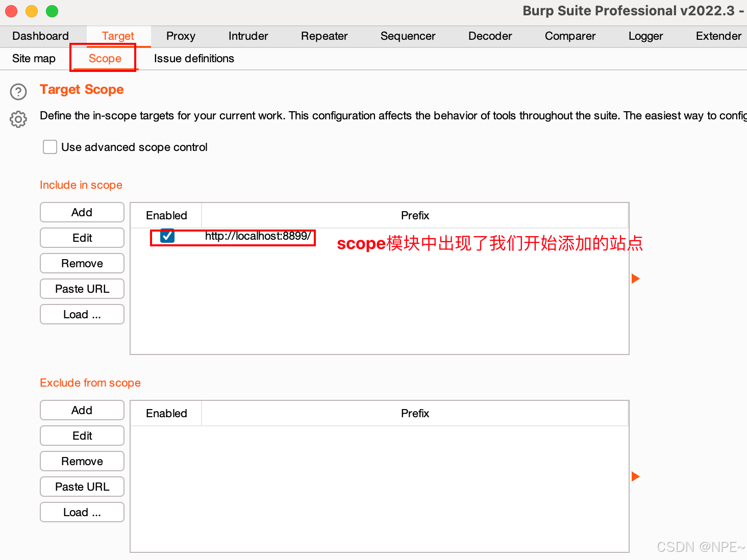
Task: Click Paste URL under Include in scope
Action: click(x=82, y=289)
